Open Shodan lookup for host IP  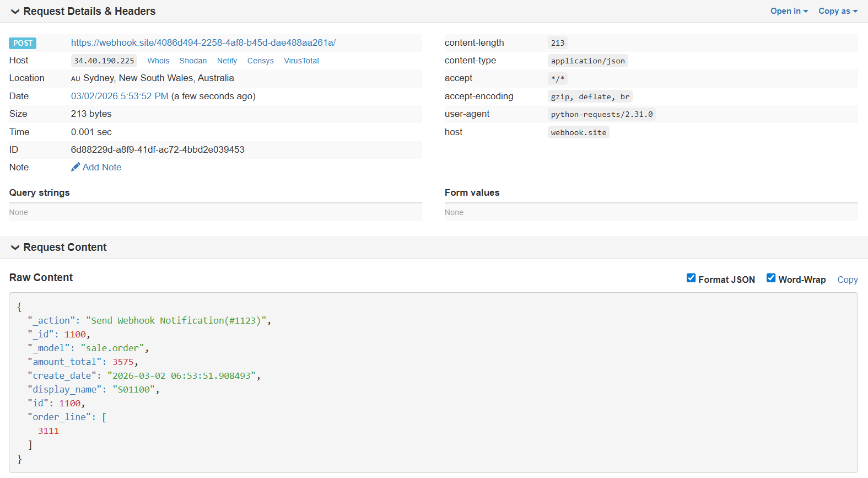193,61
